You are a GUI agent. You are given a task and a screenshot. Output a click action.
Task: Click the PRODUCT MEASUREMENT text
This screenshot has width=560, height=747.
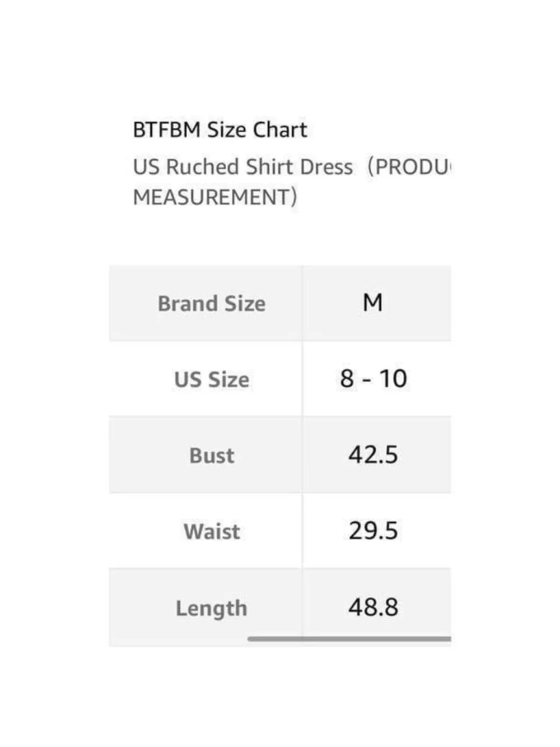click(x=292, y=182)
